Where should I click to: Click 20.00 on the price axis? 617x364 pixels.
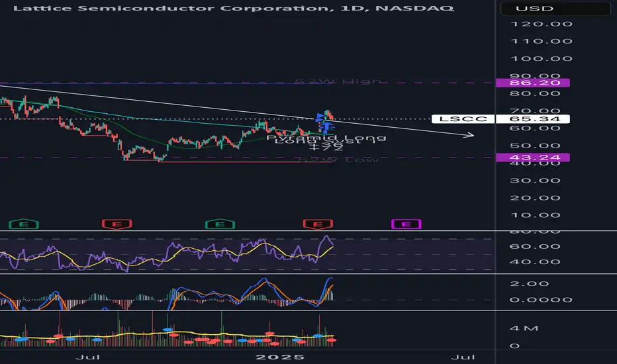[535, 198]
